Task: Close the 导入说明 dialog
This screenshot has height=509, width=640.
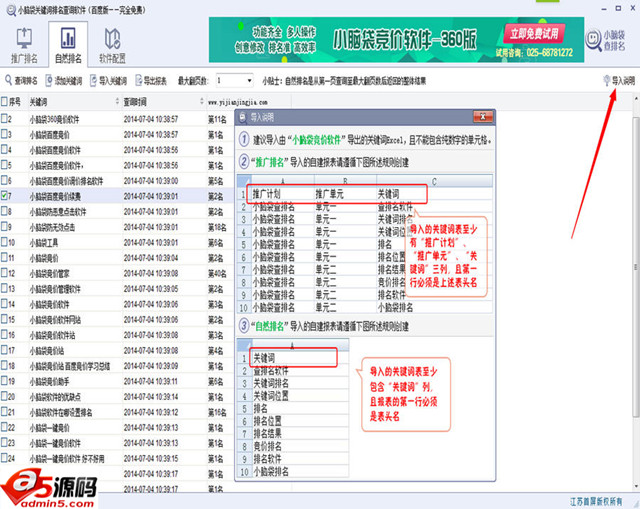Action: coord(483,117)
